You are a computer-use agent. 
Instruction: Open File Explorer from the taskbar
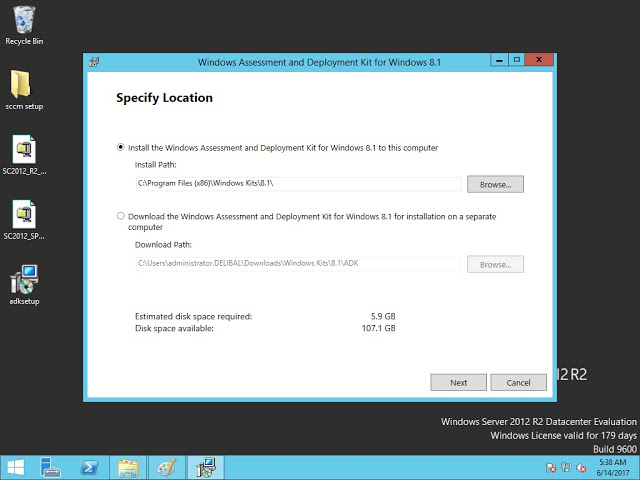[x=128, y=467]
